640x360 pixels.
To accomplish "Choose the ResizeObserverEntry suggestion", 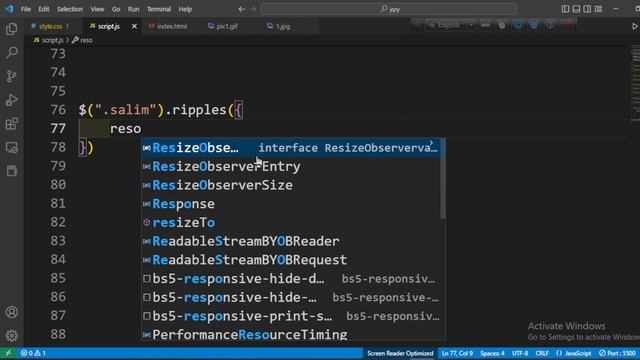I will coord(291,167).
